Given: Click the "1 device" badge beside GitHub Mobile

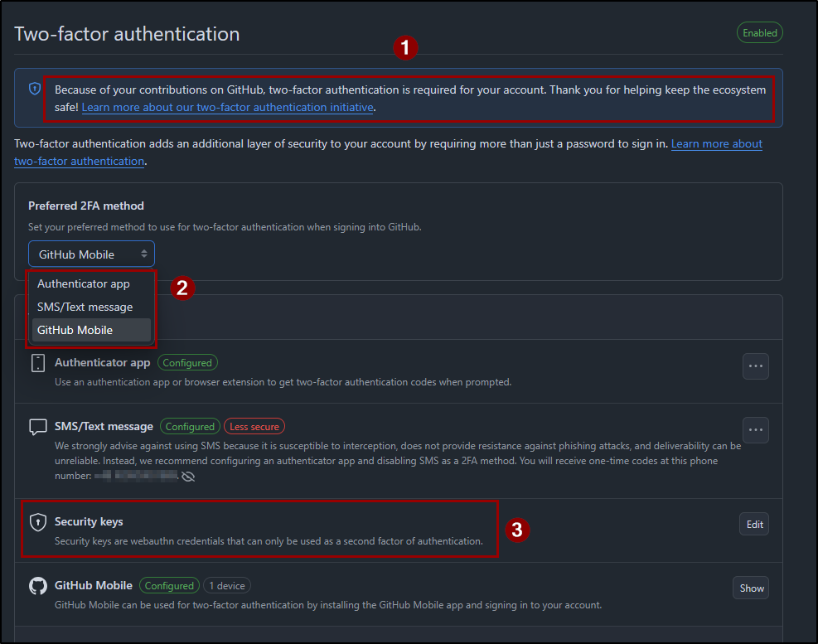Looking at the screenshot, I should (x=227, y=585).
